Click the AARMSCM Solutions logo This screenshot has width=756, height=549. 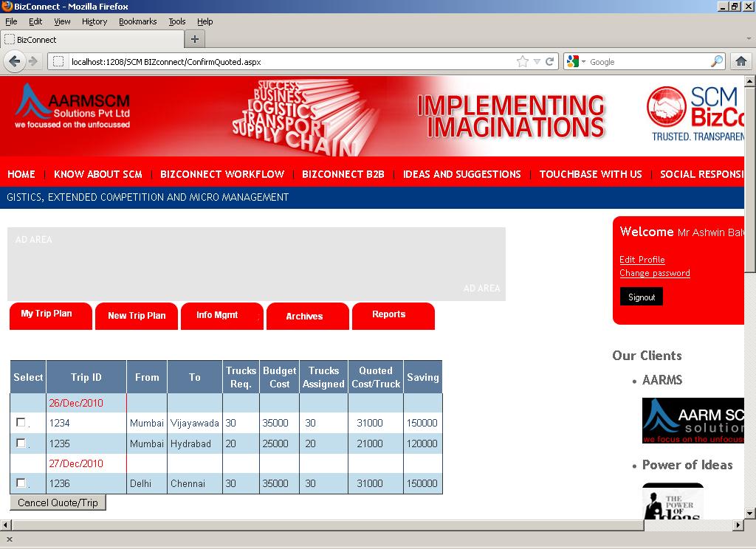coord(72,106)
